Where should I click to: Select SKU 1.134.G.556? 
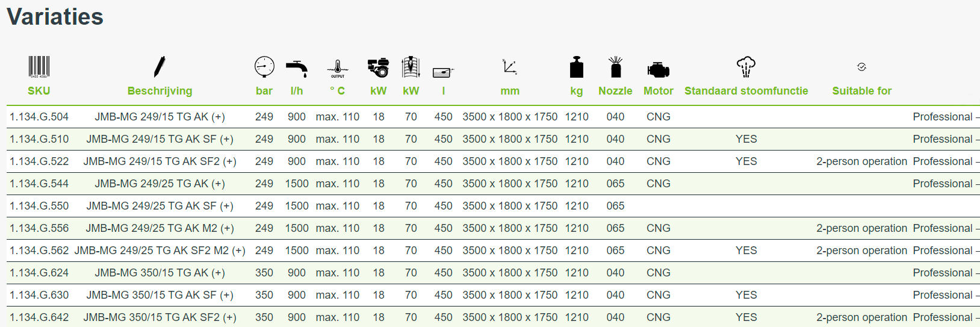click(x=39, y=228)
